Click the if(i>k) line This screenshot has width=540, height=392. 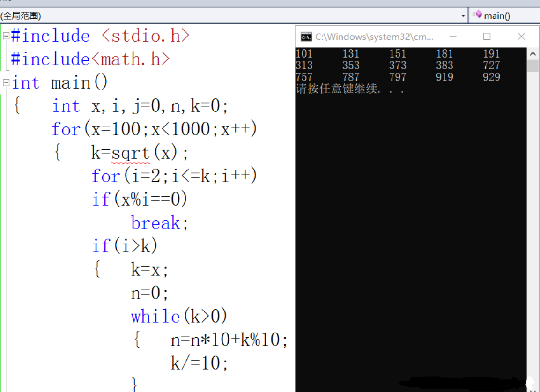125,246
